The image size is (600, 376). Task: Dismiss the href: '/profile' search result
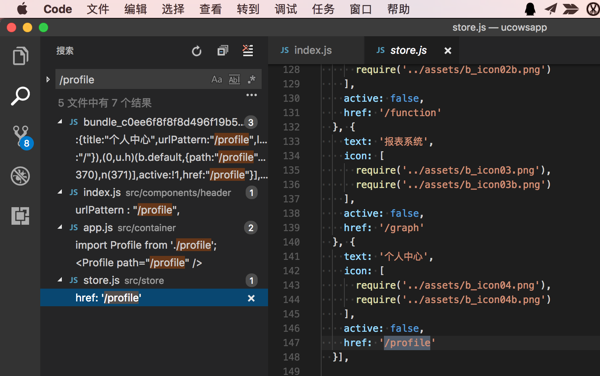(x=251, y=298)
